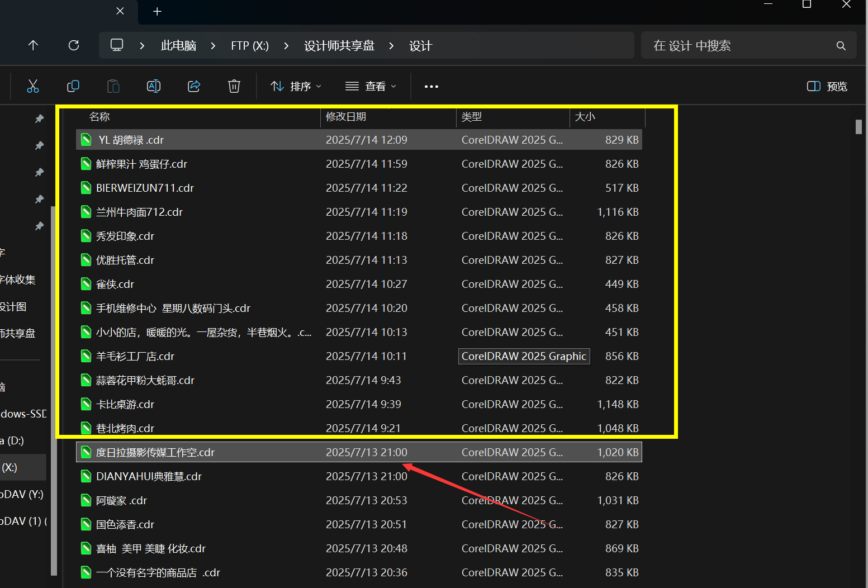Click the Paste clipboard icon
The image size is (868, 588).
pyautogui.click(x=113, y=86)
